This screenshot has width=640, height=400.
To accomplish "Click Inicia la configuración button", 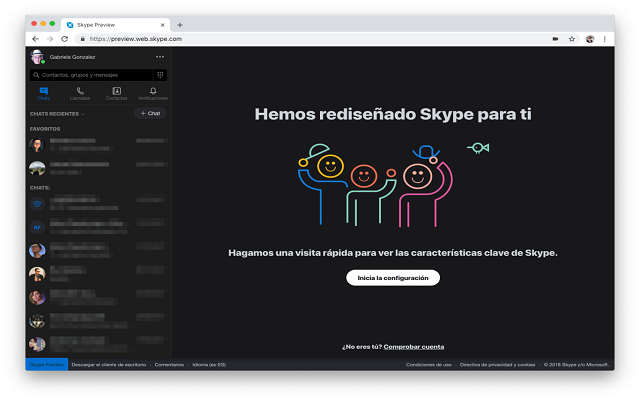I will (x=393, y=277).
